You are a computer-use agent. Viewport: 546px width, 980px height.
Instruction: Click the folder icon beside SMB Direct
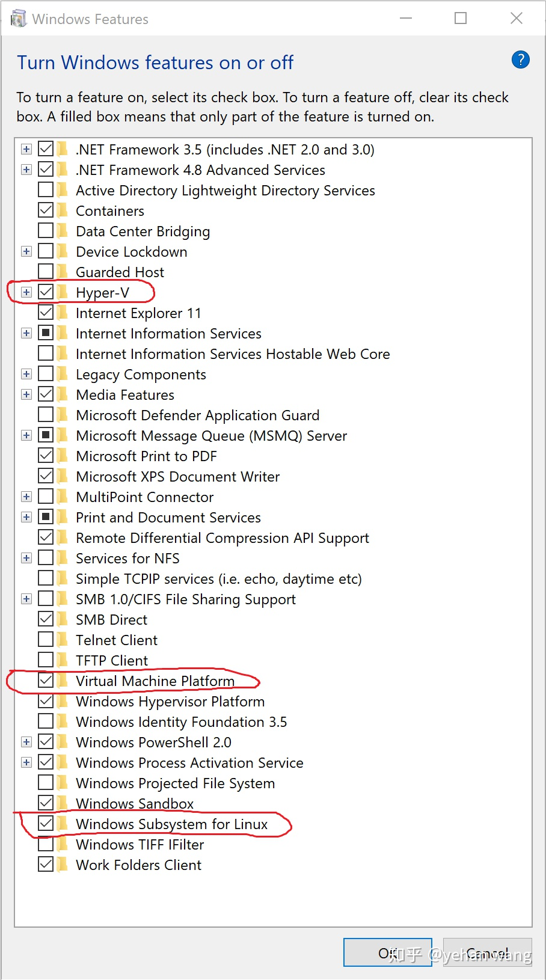click(x=63, y=619)
